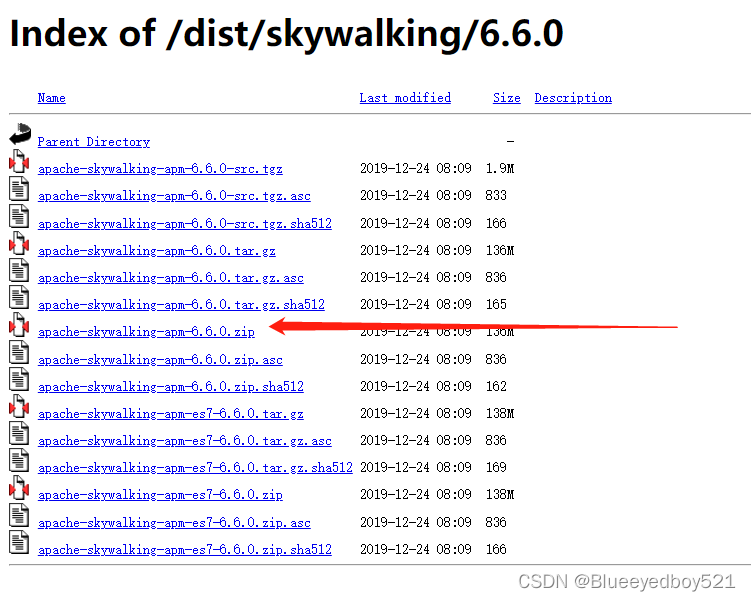This screenshot has height=601, width=751.
Task: Select date of apm-6.6.0-src.tgz row
Action: 416,169
